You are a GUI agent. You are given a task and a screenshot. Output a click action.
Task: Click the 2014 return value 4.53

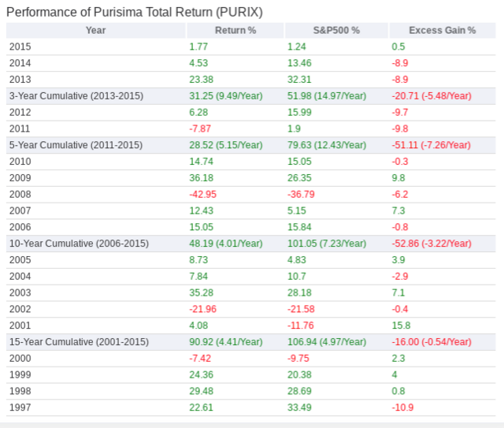198,63
